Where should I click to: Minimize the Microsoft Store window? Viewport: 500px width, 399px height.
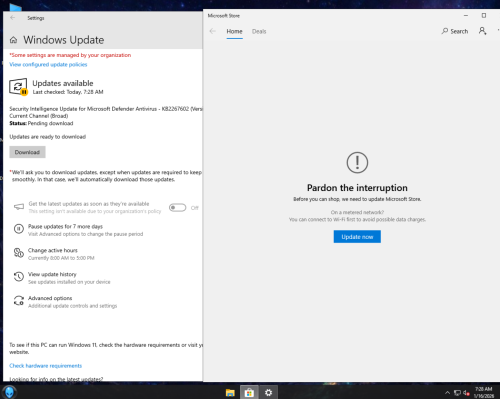pos(466,16)
